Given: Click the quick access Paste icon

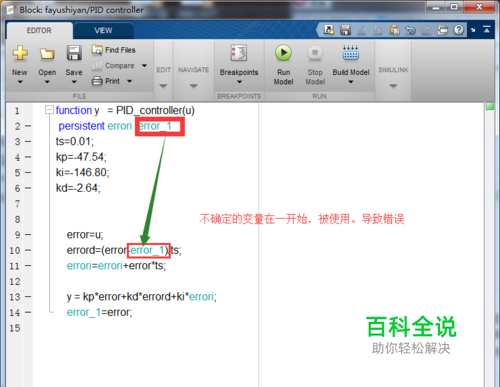Looking at the screenshot, I should [x=394, y=30].
